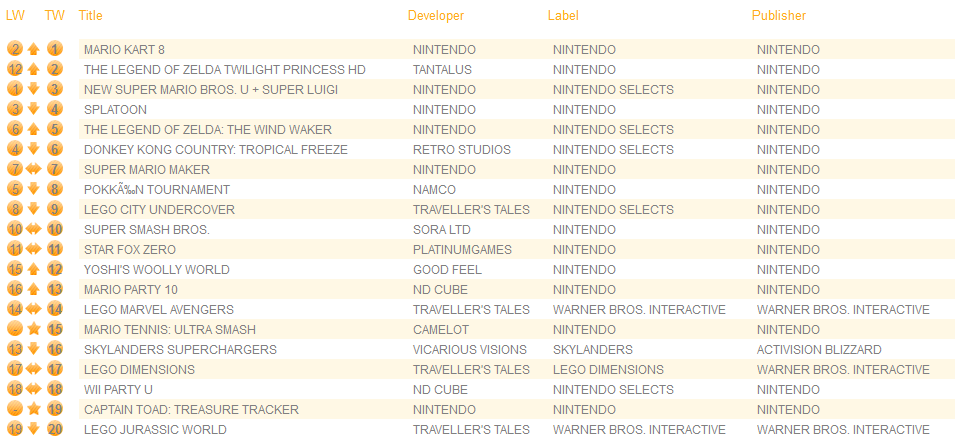Click the up arrow beside Yoshi's Woolly World

click(x=34, y=269)
